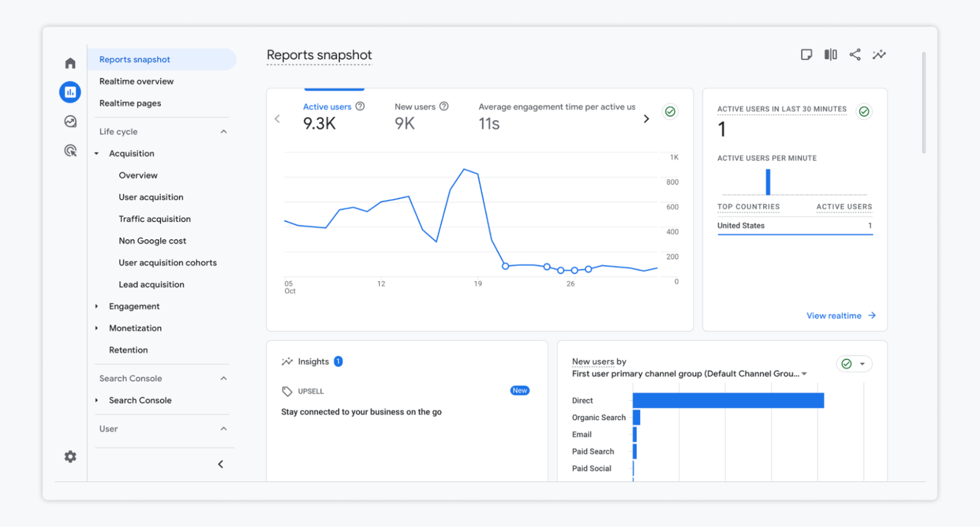Go to the Home icon in sidebar
The image size is (980, 527).
click(x=70, y=63)
